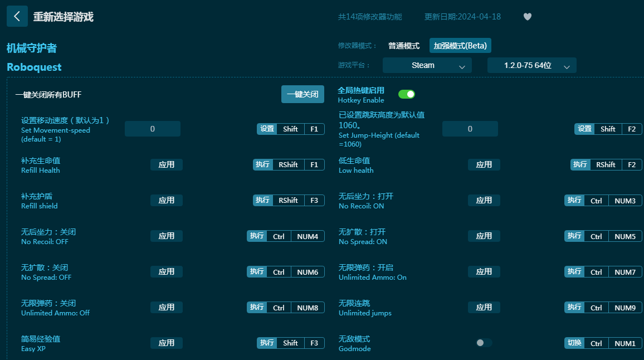Viewport: 644px width, 360px height.
Task: Click the Roboquest game title
Action: coord(34,67)
